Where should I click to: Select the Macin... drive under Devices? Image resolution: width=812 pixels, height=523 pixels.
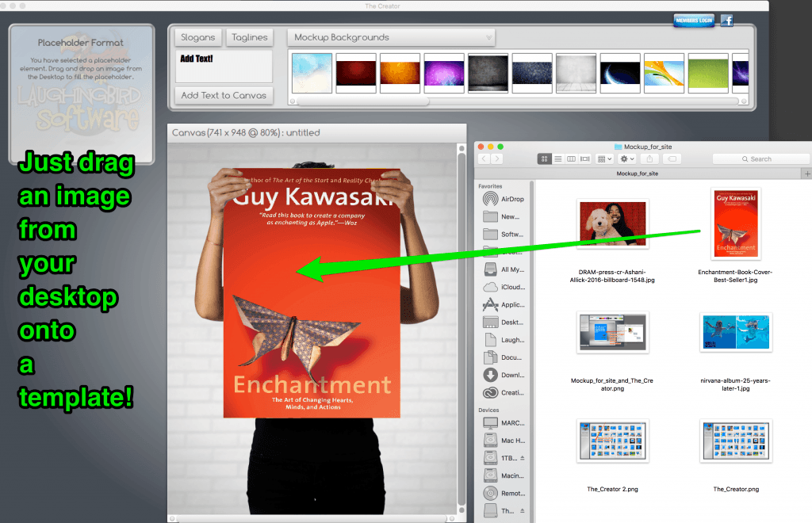504,475
